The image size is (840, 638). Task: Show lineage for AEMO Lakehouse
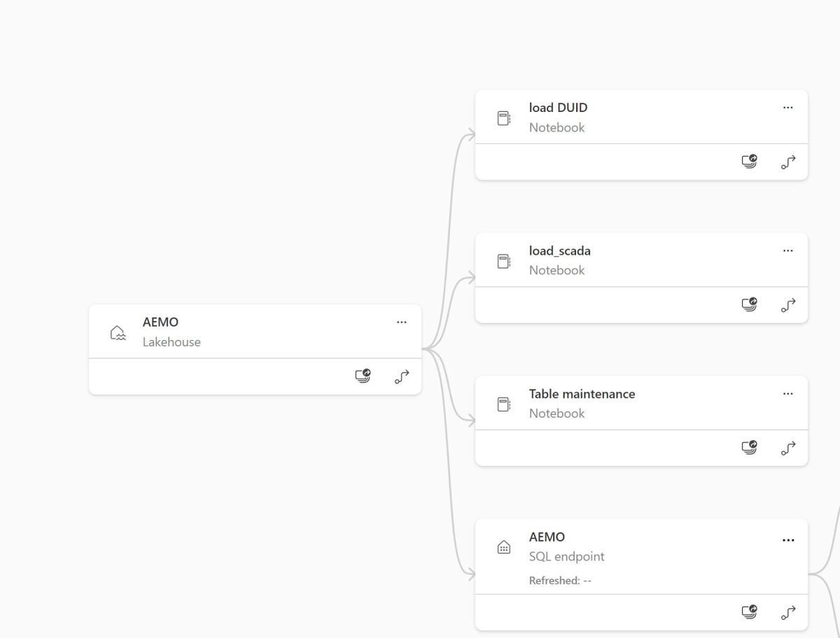[402, 376]
